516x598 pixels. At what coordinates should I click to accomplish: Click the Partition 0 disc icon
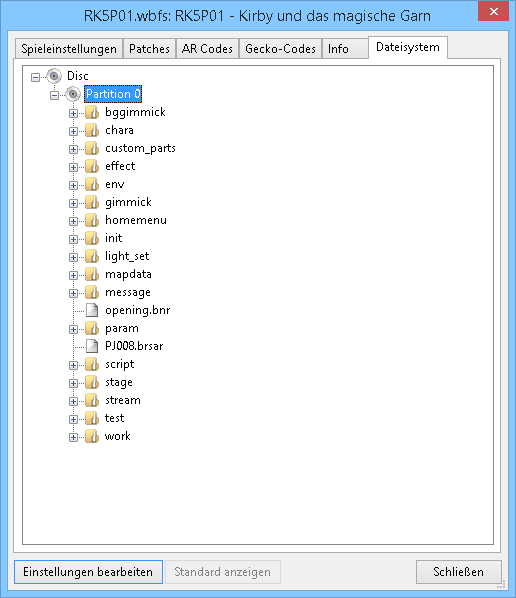click(x=73, y=94)
